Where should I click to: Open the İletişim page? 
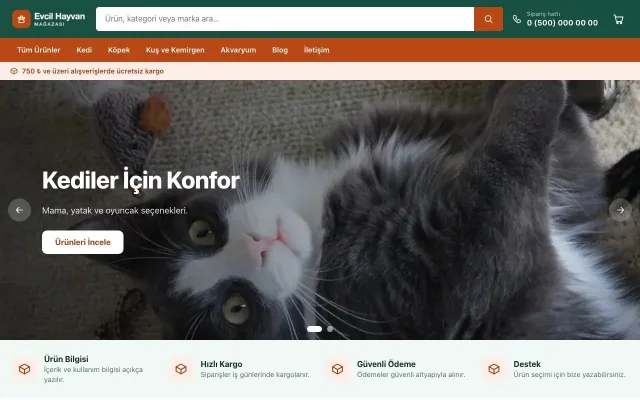pos(316,50)
